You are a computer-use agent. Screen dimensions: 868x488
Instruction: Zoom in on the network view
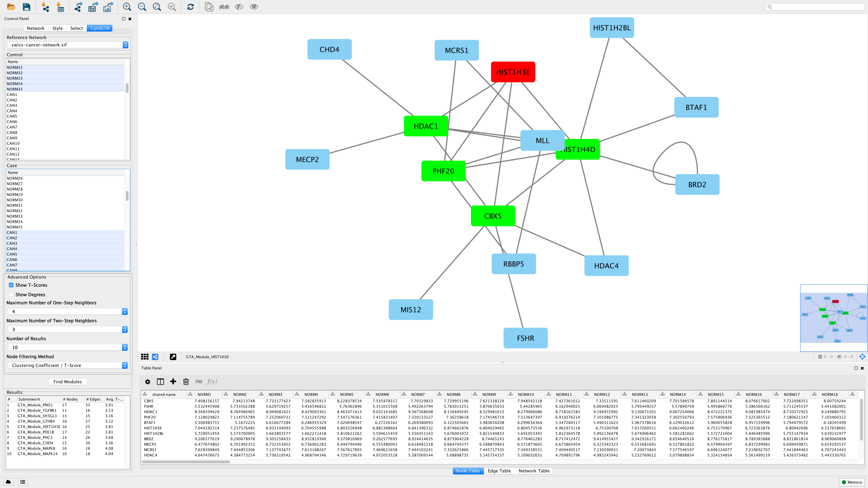click(127, 7)
